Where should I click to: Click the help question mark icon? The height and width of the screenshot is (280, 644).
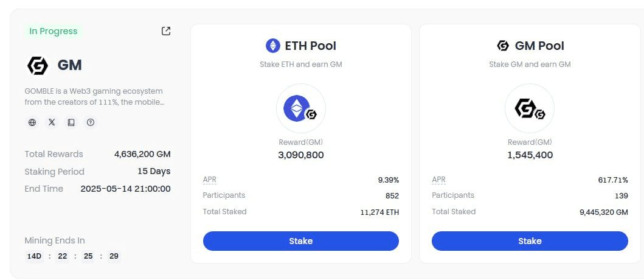pyautogui.click(x=91, y=122)
